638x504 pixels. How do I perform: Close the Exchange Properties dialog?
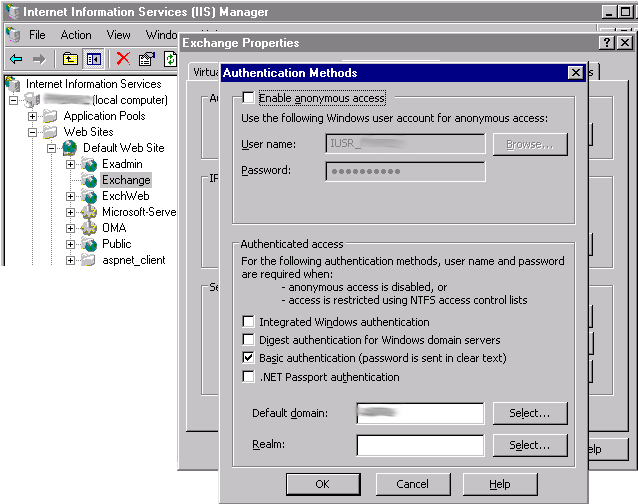pyautogui.click(x=625, y=43)
